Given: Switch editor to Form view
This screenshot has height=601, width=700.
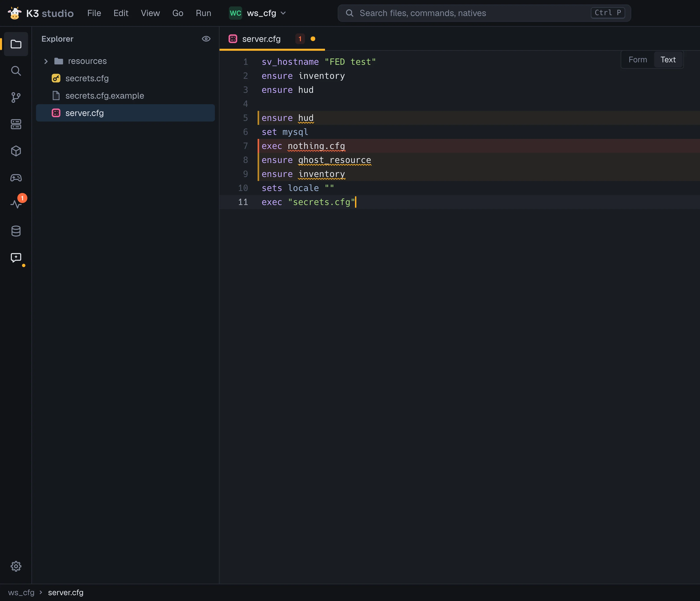Looking at the screenshot, I should coord(638,60).
